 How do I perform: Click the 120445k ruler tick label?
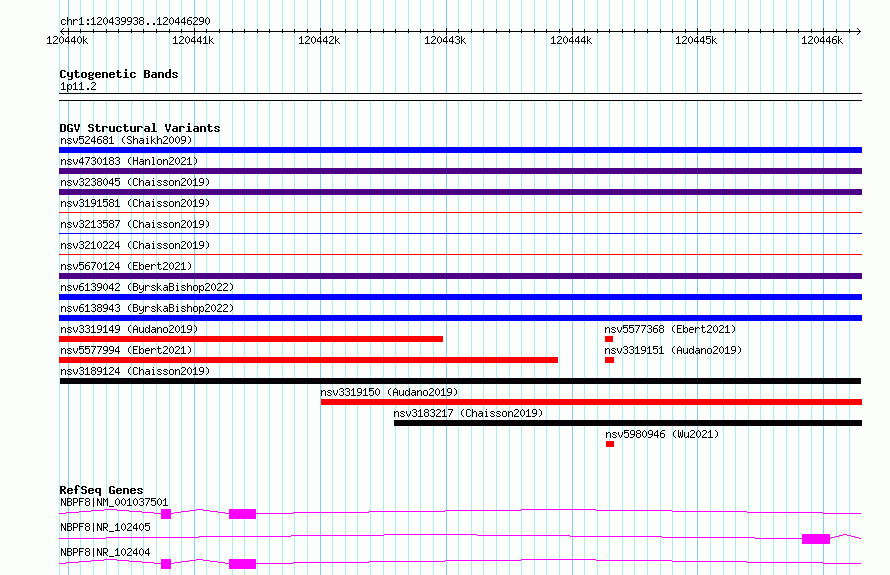(696, 40)
